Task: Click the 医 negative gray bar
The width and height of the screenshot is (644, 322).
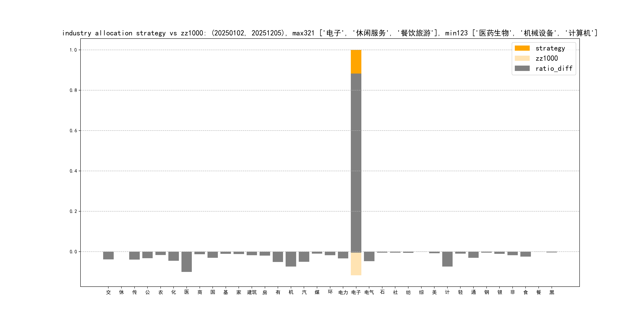Action: [x=186, y=262]
